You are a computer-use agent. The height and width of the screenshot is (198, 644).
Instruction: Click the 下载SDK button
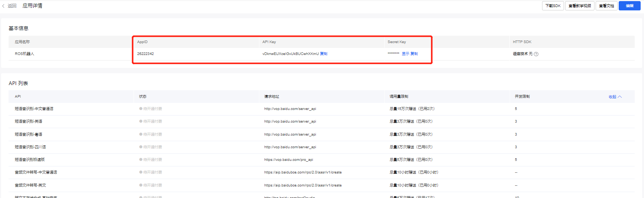[553, 6]
